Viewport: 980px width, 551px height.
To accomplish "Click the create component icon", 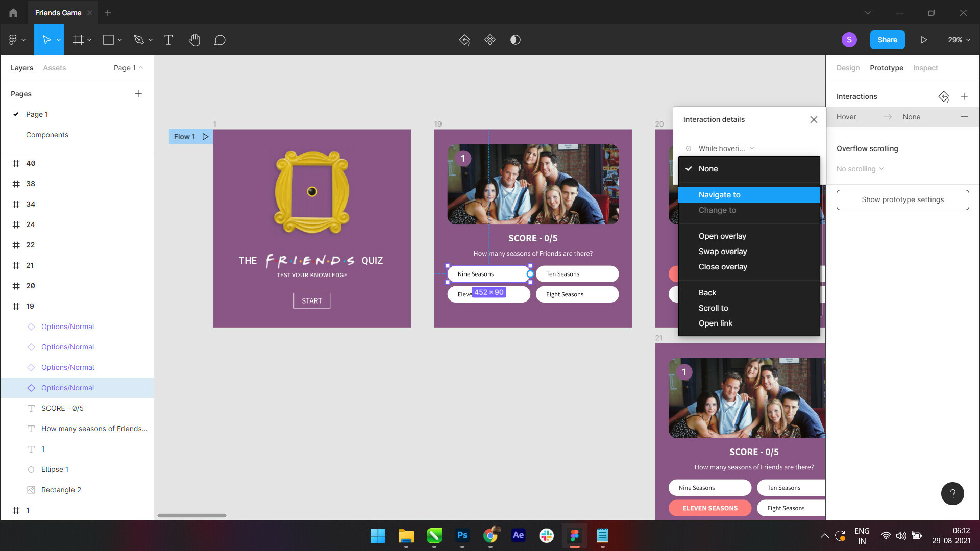I will click(490, 40).
